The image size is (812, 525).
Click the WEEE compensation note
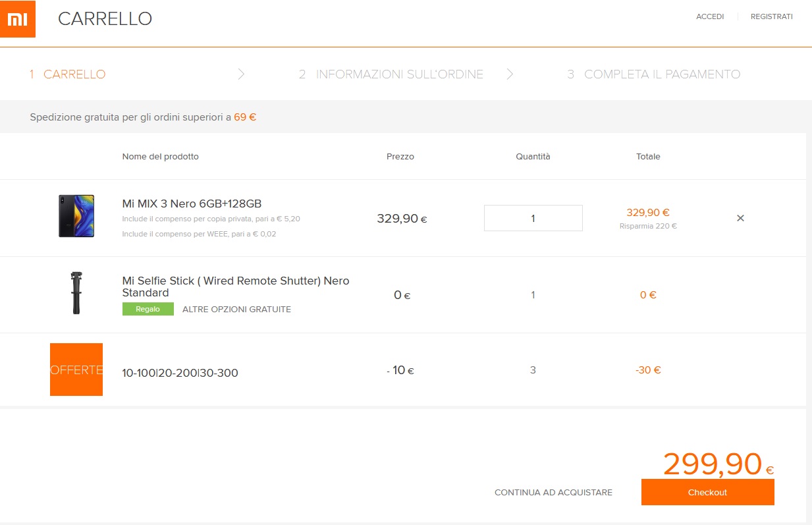pos(200,234)
